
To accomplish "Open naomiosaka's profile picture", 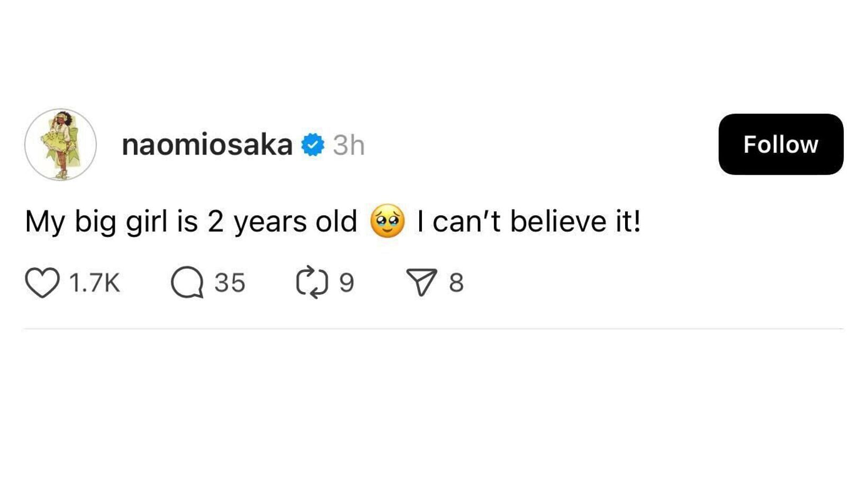I will coord(60,144).
